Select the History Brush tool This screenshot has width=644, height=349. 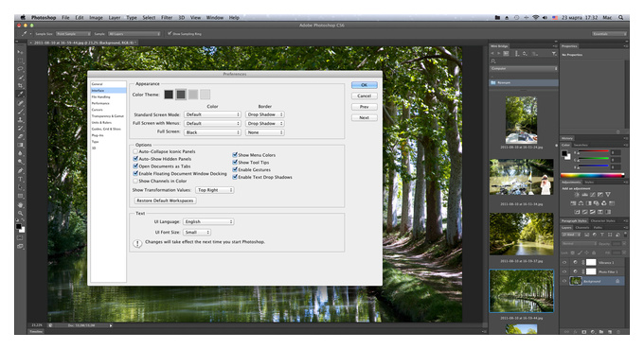[x=20, y=128]
